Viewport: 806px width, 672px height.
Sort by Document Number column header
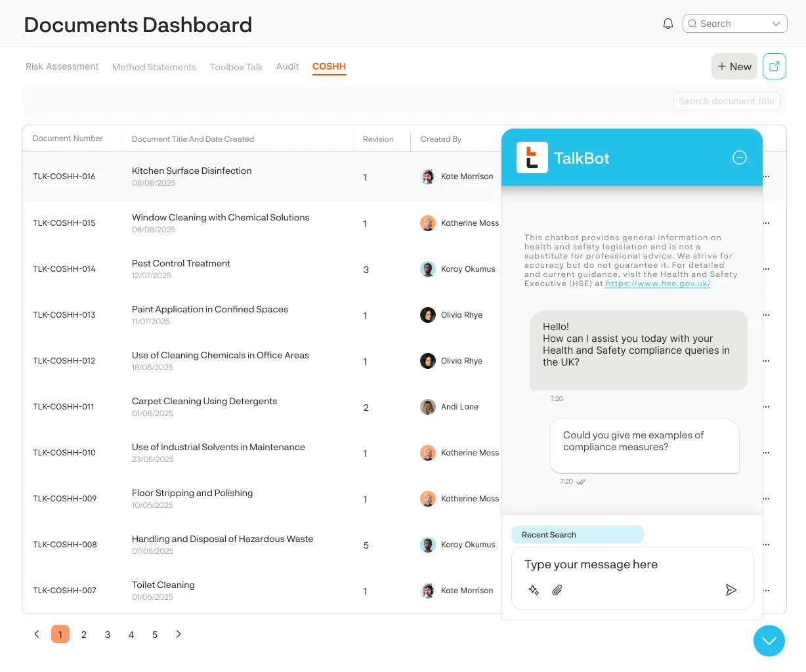(x=68, y=138)
